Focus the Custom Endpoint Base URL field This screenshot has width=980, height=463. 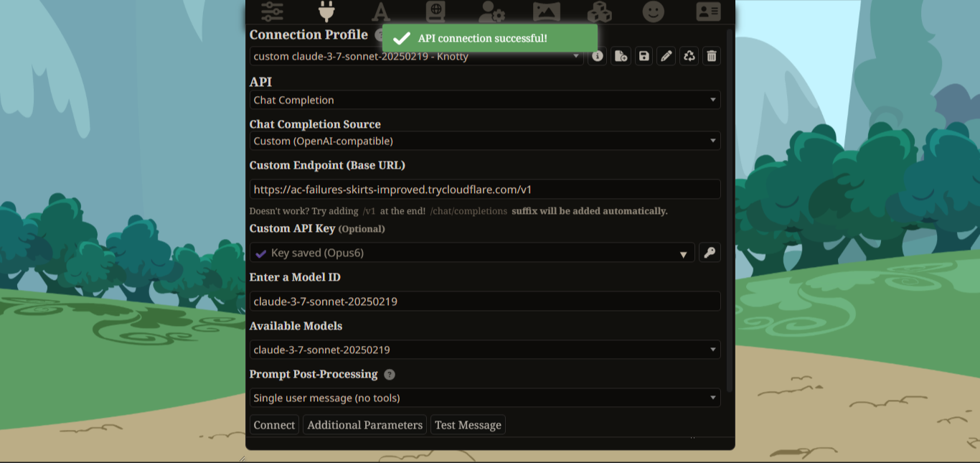(485, 190)
